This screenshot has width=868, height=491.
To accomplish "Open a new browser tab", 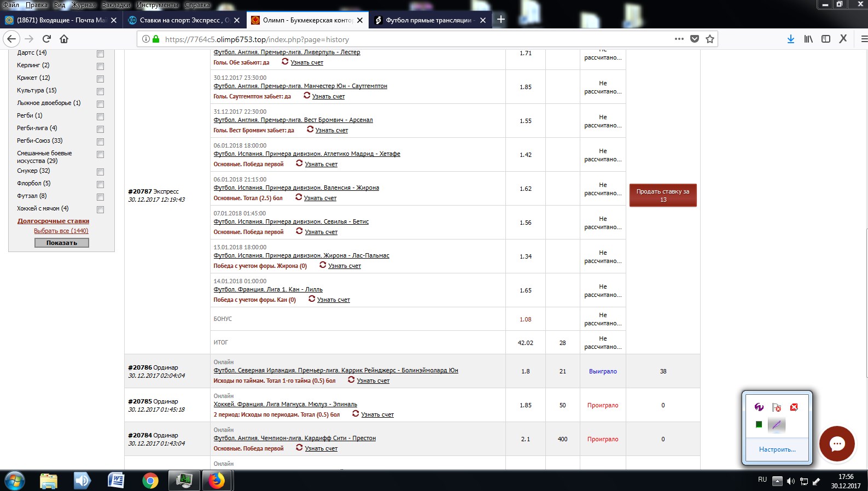I will [x=500, y=20].
